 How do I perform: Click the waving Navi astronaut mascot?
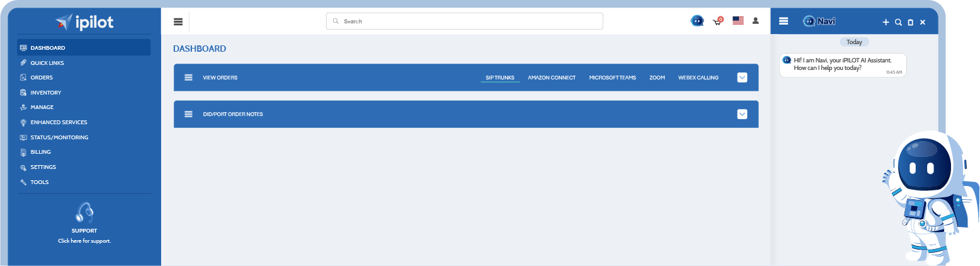pyautogui.click(x=930, y=197)
